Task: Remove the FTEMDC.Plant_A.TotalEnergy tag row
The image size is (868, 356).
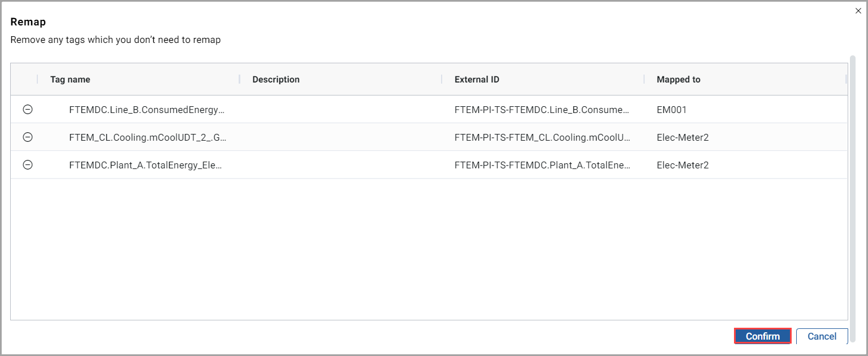Action: 27,165
